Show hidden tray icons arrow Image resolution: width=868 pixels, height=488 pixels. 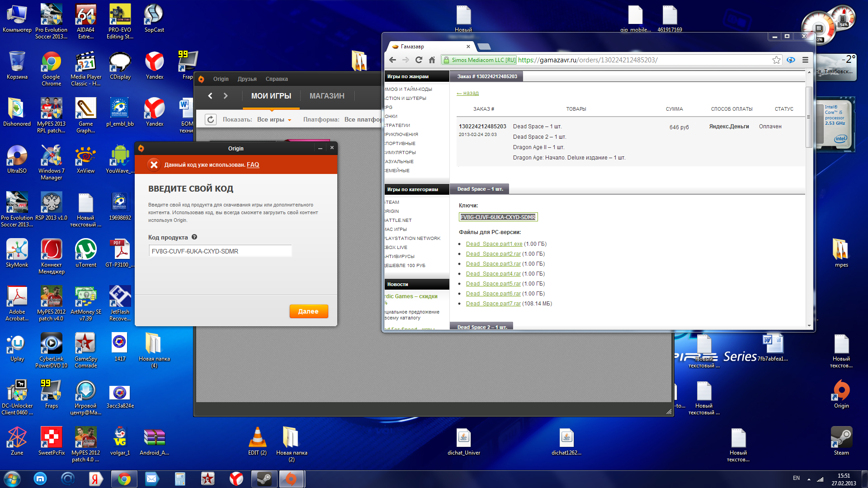pos(809,479)
